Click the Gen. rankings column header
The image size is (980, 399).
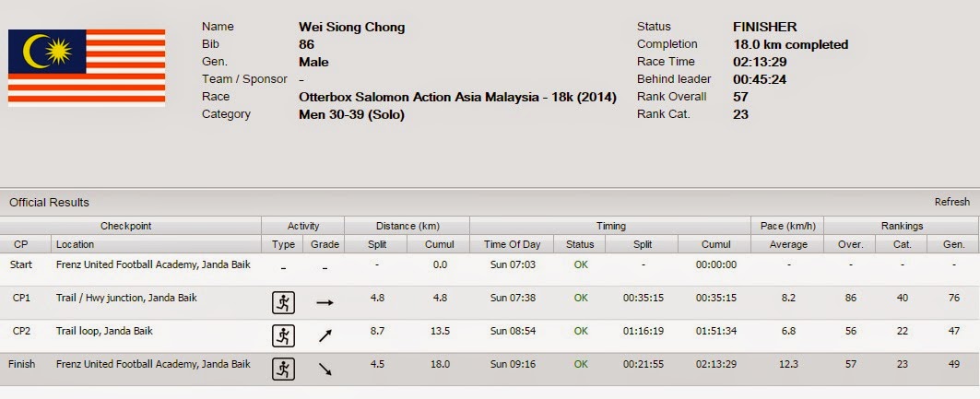[x=953, y=244]
